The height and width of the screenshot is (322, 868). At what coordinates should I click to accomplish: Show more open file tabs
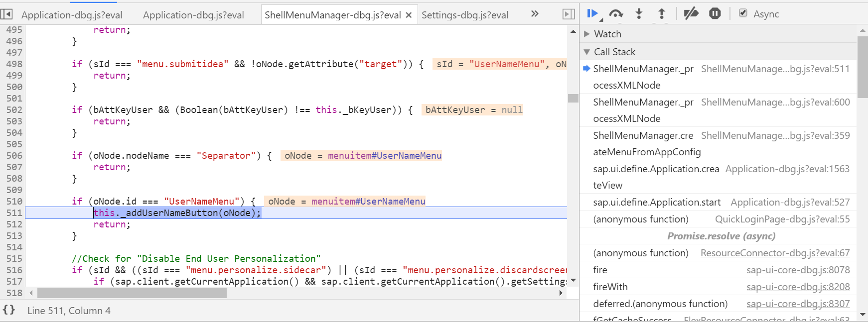point(535,14)
